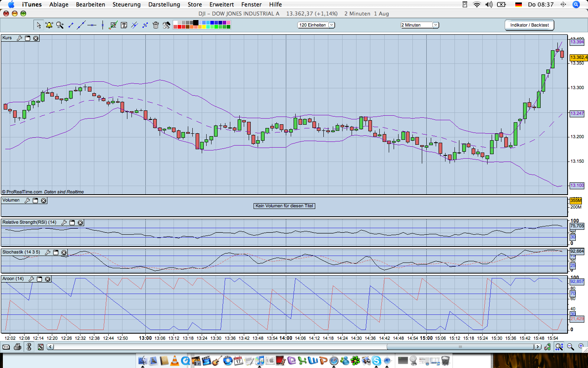The height and width of the screenshot is (368, 588).
Task: Select the long trend line drawing tool
Action: click(x=81, y=25)
